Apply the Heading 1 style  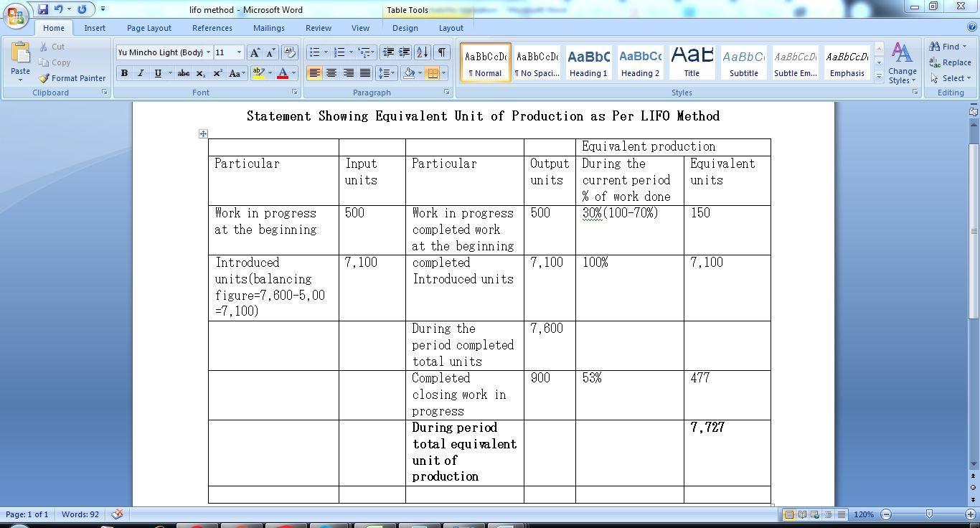(588, 62)
